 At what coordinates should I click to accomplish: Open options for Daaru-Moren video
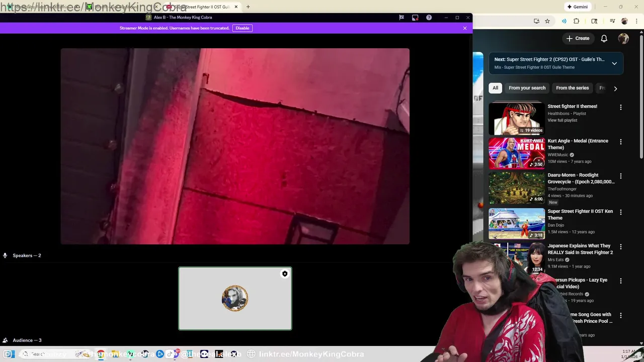(x=620, y=176)
